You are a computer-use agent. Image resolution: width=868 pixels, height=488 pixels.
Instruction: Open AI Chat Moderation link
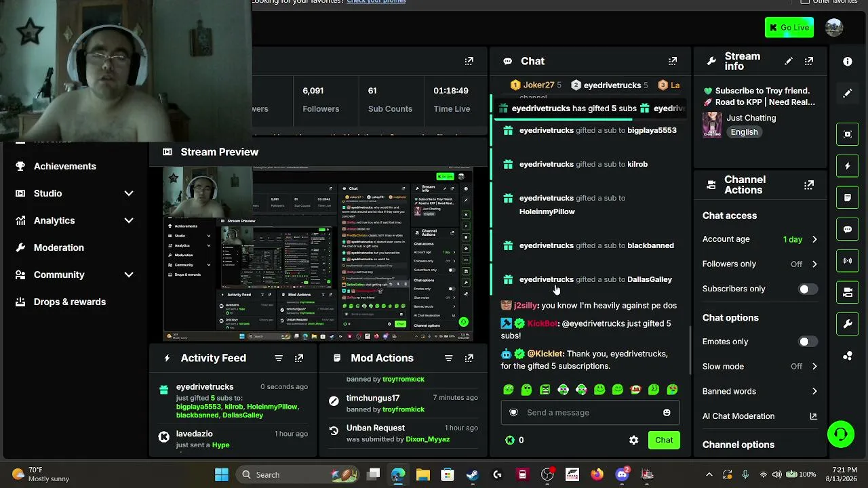(x=760, y=416)
